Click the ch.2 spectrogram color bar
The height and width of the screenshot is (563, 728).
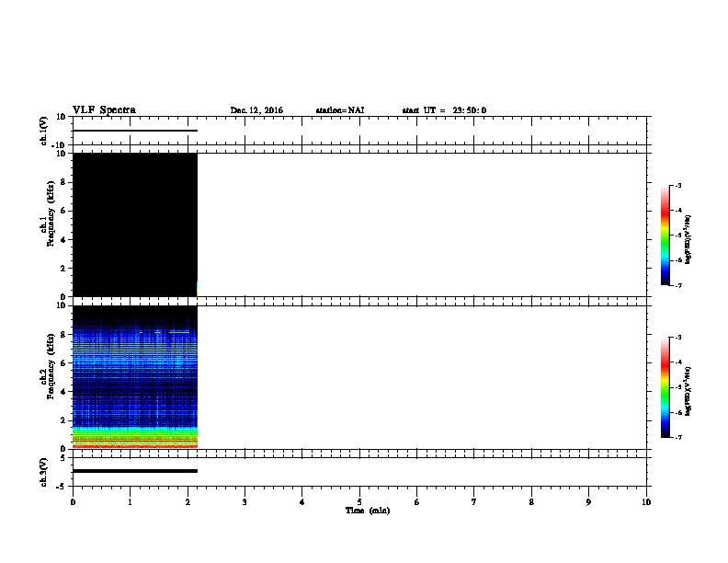(x=665, y=387)
